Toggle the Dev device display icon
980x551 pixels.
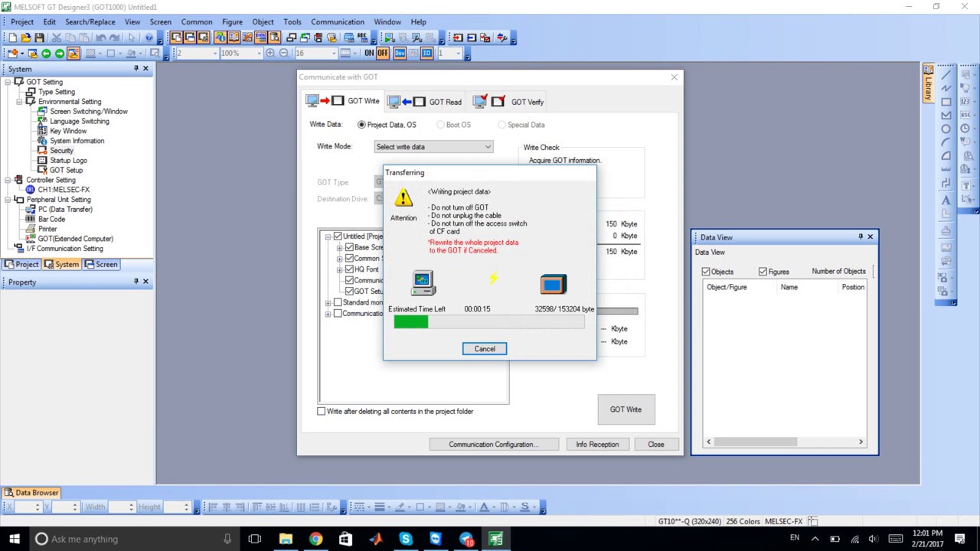point(400,54)
